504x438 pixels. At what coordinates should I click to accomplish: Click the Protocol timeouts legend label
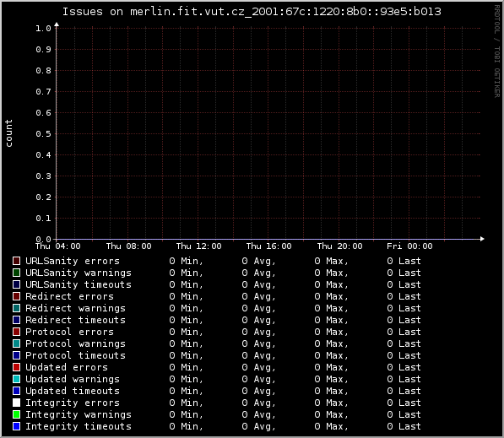[x=75, y=355]
